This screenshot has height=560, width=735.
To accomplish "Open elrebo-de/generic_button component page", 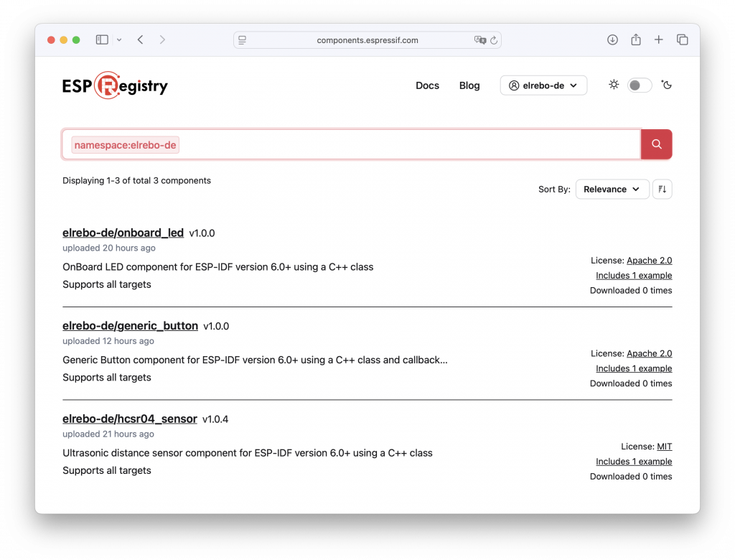I will [130, 326].
